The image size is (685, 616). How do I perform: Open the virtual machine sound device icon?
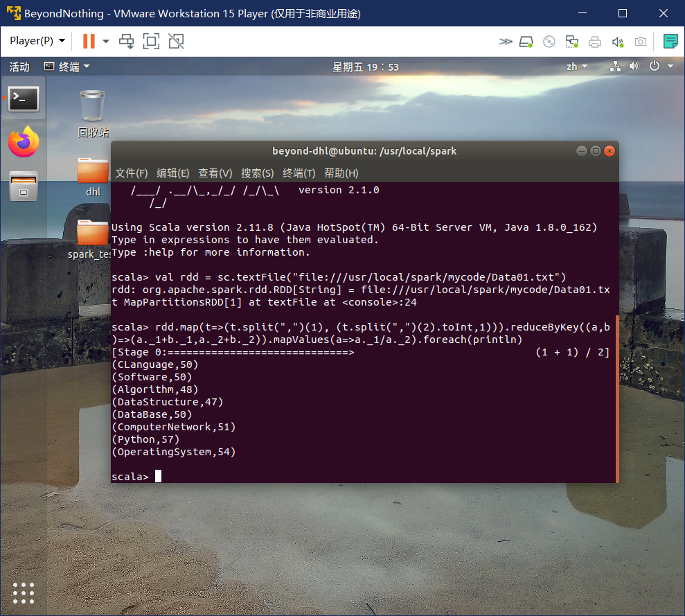[x=619, y=42]
